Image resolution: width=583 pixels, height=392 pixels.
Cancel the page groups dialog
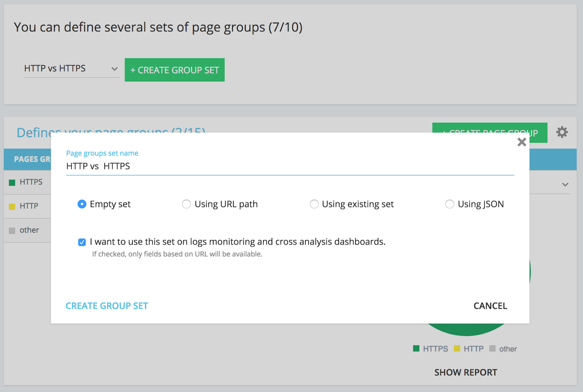click(x=490, y=306)
